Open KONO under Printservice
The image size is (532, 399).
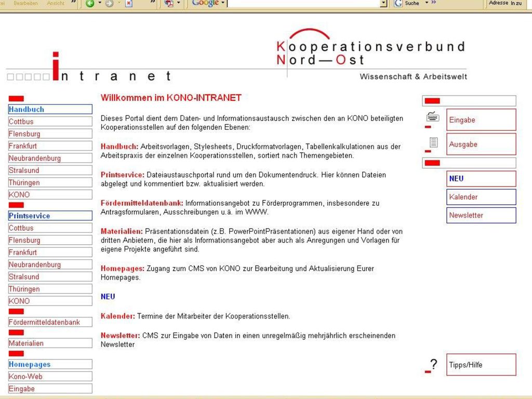(x=50, y=301)
